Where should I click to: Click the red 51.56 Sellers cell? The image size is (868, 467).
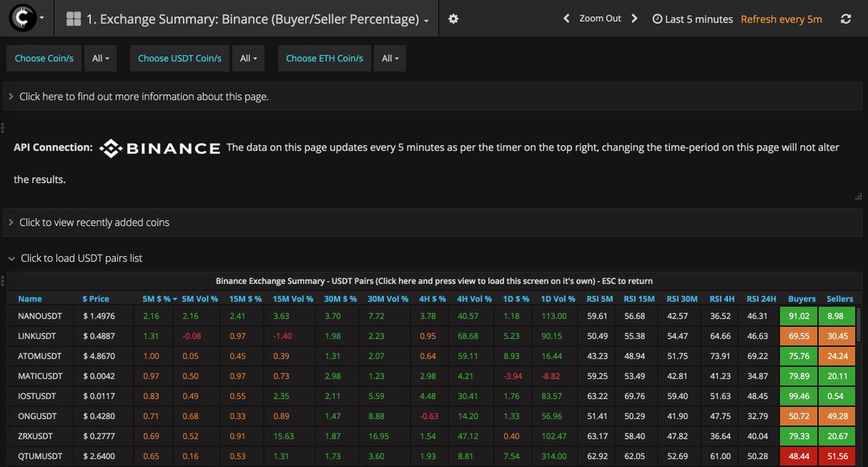(x=837, y=456)
